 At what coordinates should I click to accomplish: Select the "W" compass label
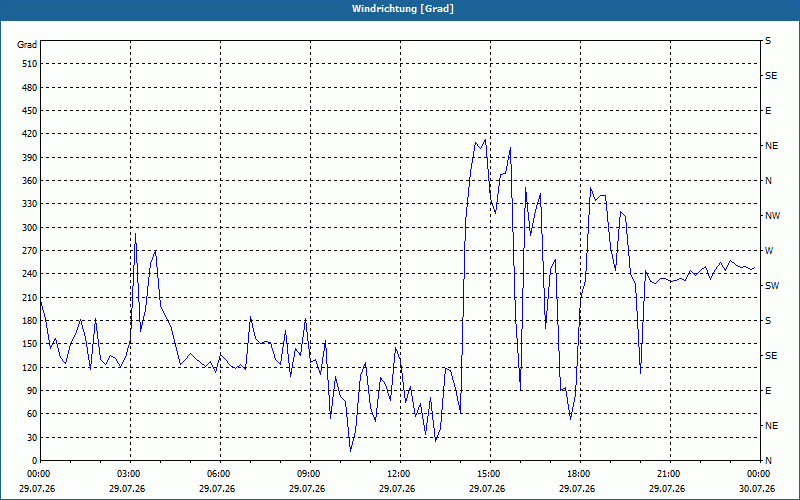769,251
